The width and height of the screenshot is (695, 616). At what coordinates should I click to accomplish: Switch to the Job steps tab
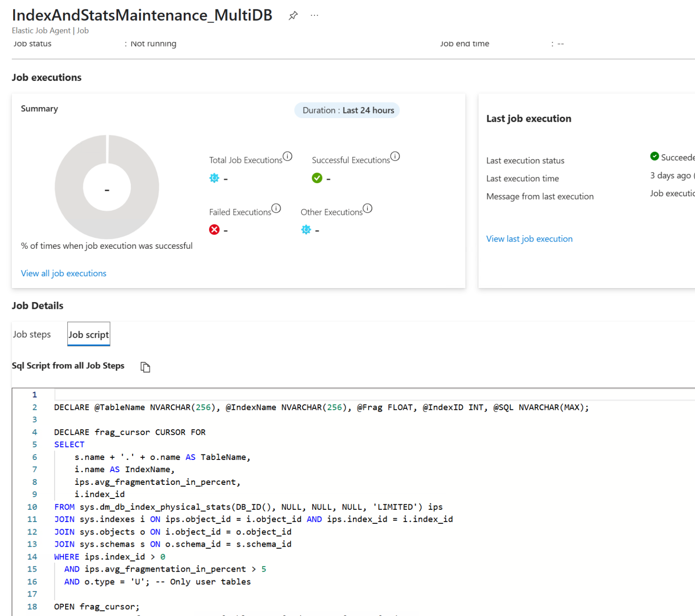click(x=32, y=334)
